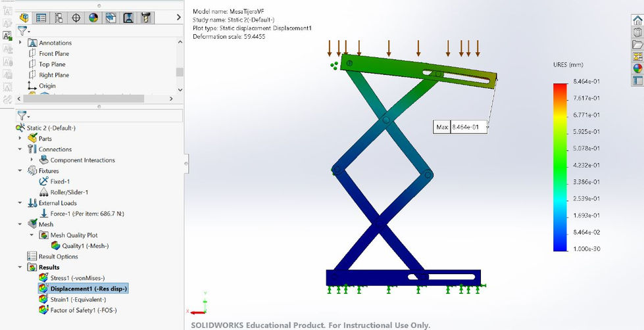
Task: Select Displacement1 (-Res disp-) plot
Action: coord(84,289)
